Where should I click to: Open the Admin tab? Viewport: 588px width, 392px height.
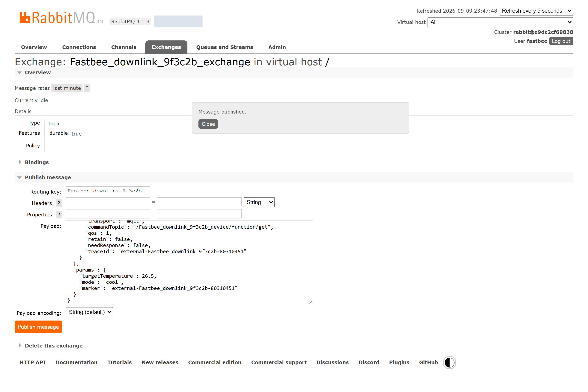click(x=277, y=47)
